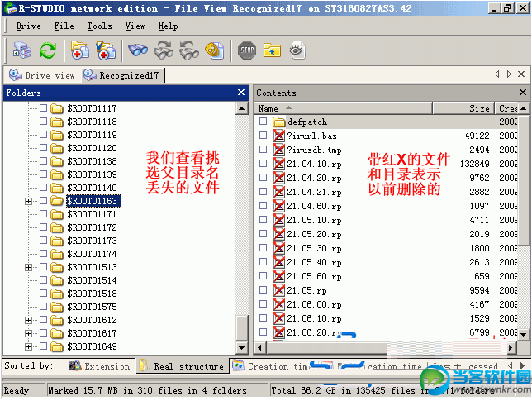The height and width of the screenshot is (401, 532).
Task: Click the Contents right scroll arrow
Action: 511,347
